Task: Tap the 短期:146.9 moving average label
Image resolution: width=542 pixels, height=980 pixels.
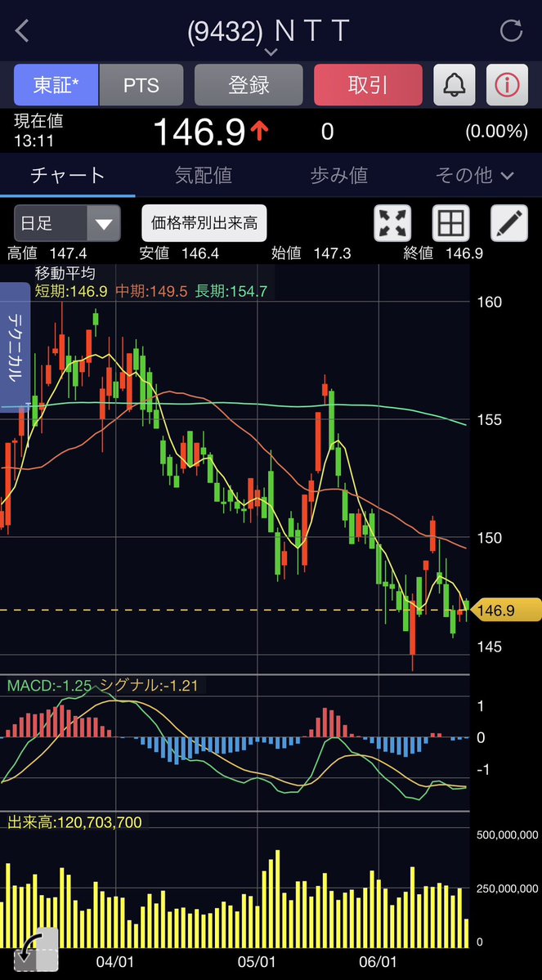Action: tap(71, 291)
